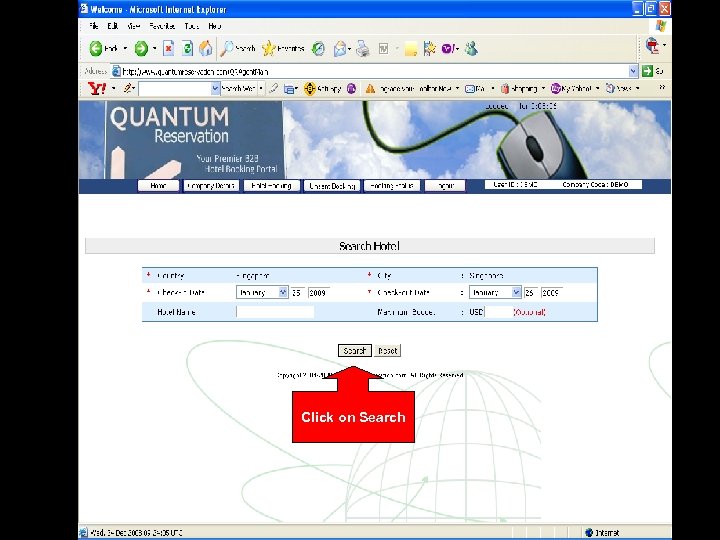This screenshot has height=540, width=720.
Task: Click the Yahoo toolbar pencil icon
Action: tap(128, 88)
